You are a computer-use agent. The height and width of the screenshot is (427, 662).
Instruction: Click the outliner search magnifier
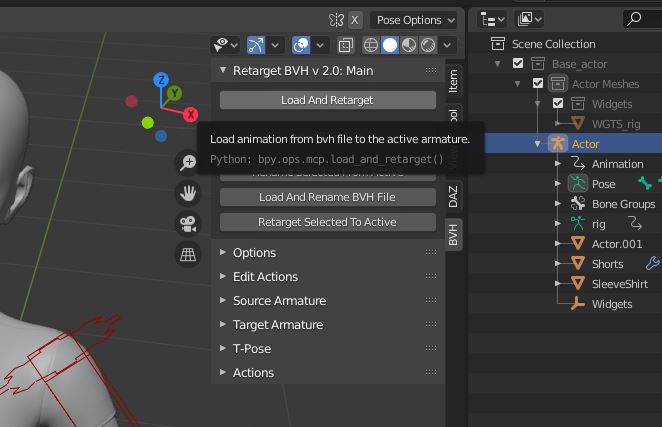(x=634, y=19)
